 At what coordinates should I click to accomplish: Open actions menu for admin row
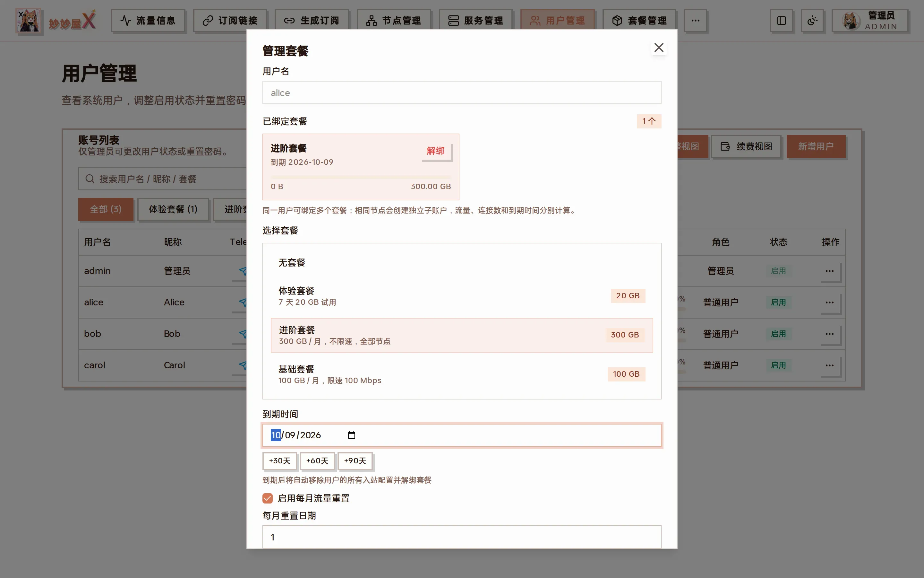(x=830, y=271)
